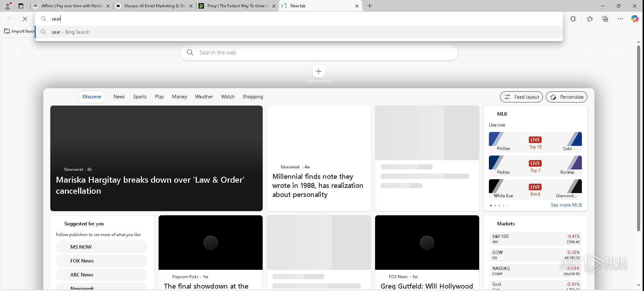The image size is (644, 291).
Task: Open the White Sox vs Diamondbacks game
Action: tap(535, 189)
